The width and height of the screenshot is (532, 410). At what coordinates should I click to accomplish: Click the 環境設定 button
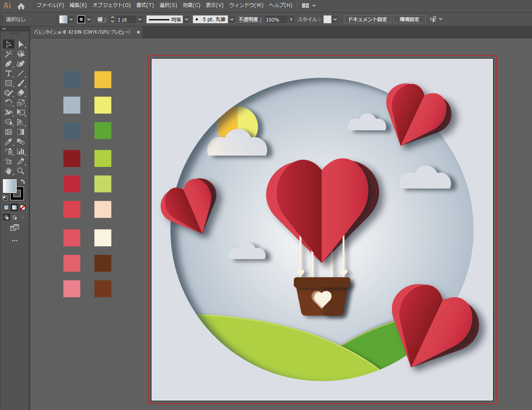pyautogui.click(x=409, y=20)
